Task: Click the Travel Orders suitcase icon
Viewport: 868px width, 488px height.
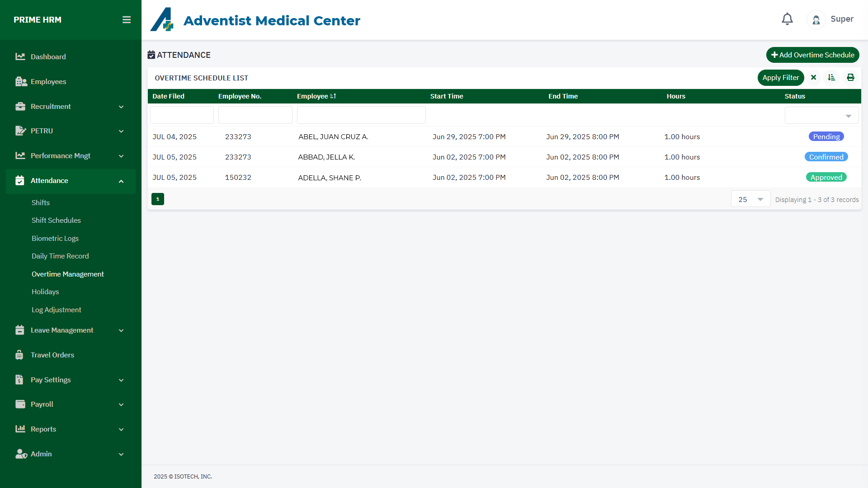Action: [19, 355]
